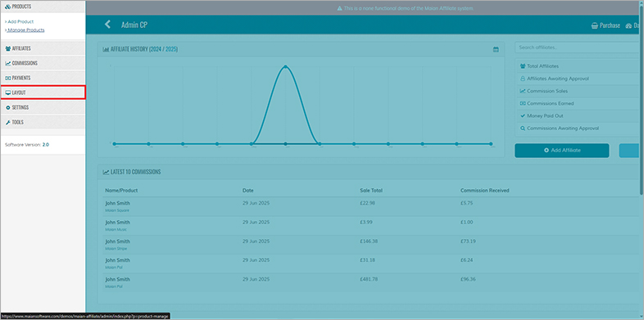Click the Add Product link

[x=20, y=22]
